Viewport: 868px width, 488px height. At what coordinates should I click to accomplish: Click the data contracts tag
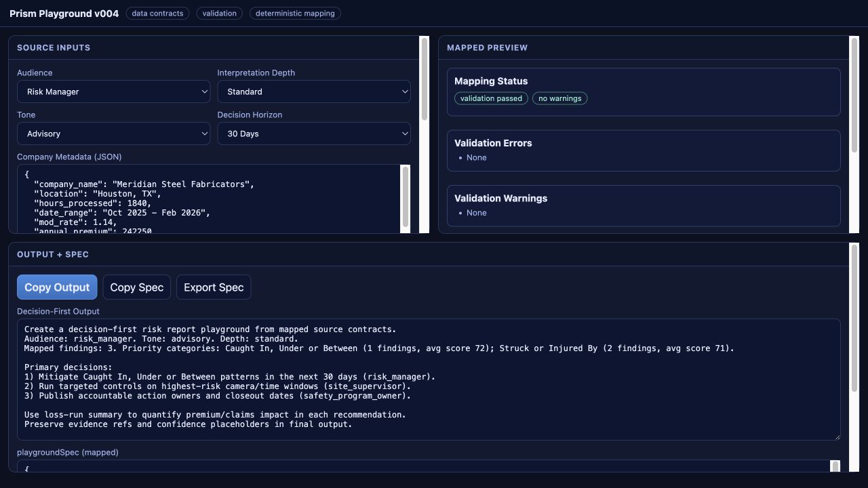click(157, 14)
